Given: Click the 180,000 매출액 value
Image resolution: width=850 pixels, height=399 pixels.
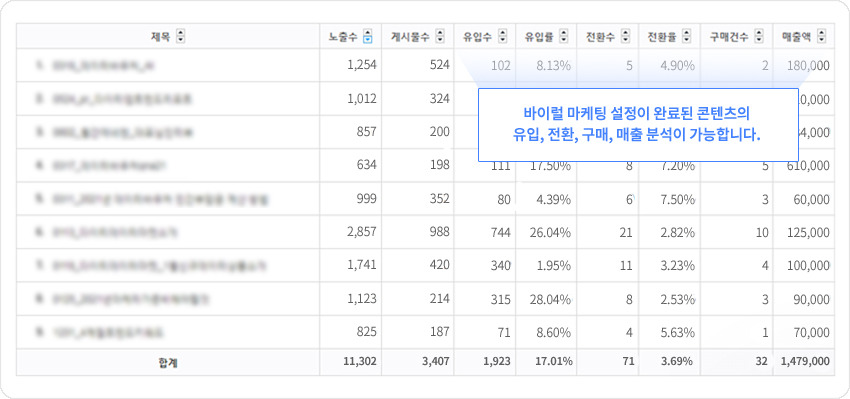Looking at the screenshot, I should tap(808, 66).
